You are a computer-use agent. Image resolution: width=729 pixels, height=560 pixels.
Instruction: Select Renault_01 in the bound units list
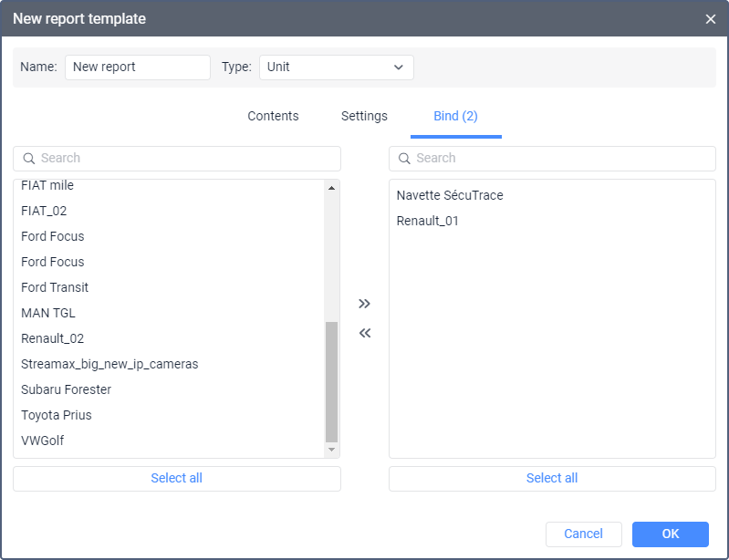pyautogui.click(x=428, y=221)
